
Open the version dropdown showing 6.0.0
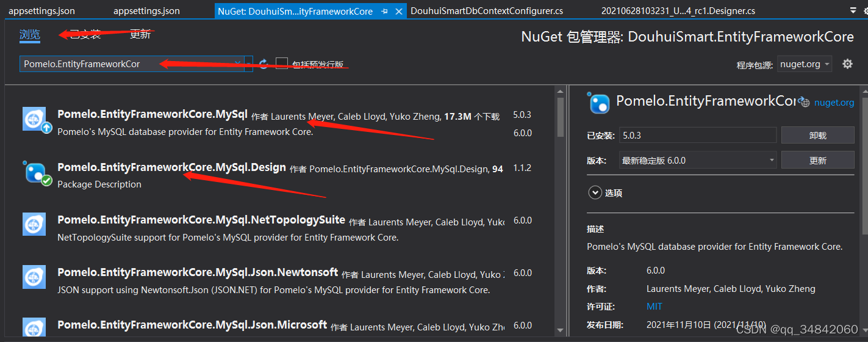[698, 160]
